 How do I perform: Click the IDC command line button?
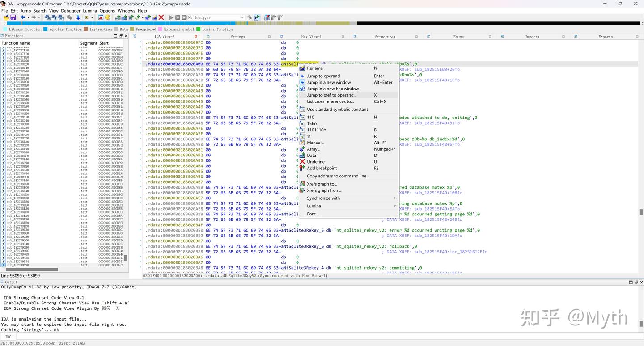(8, 337)
